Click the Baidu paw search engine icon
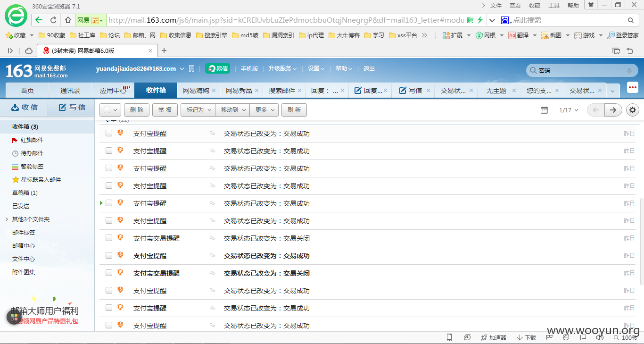This screenshot has height=344, width=644. click(x=504, y=20)
